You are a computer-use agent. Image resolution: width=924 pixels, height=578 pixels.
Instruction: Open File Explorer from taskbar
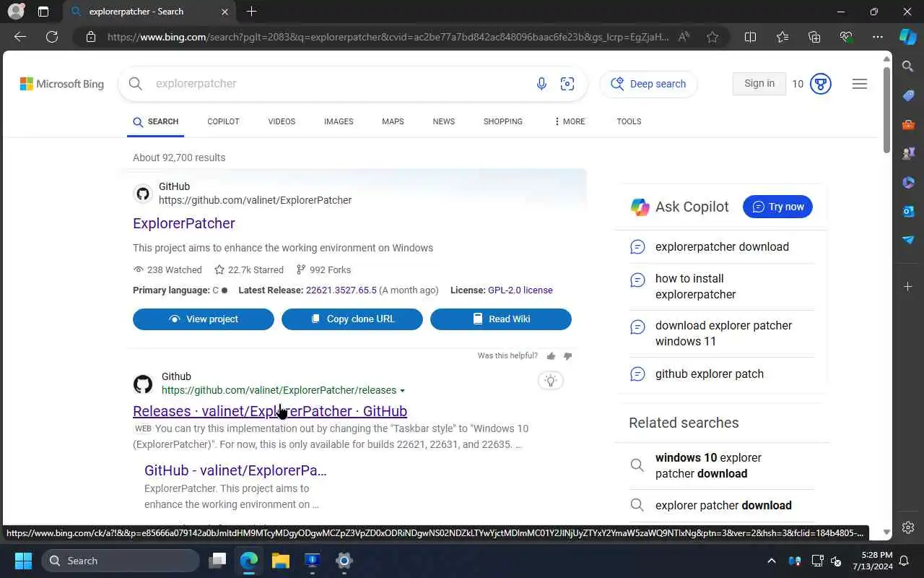coord(280,561)
